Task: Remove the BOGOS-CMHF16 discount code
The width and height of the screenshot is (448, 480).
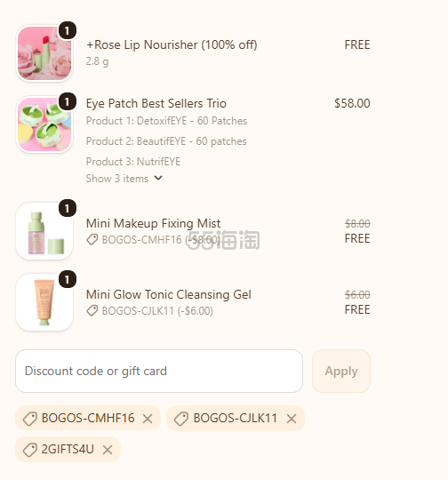Action: pyautogui.click(x=148, y=419)
